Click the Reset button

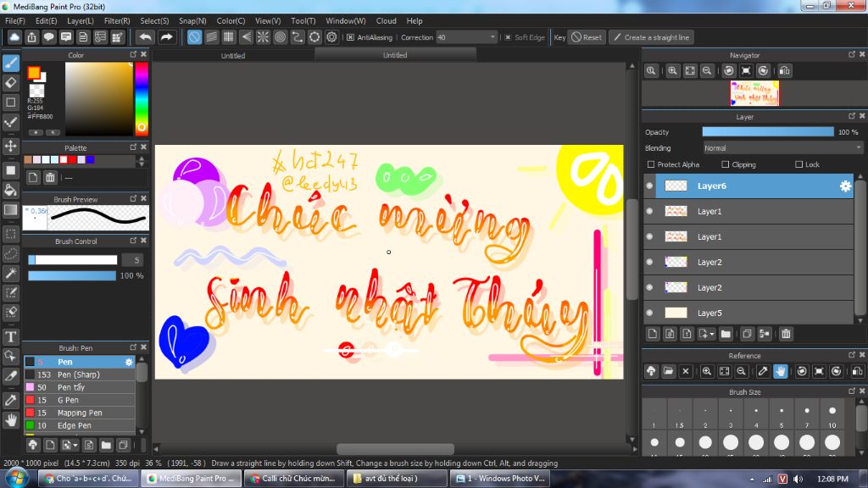click(x=587, y=37)
